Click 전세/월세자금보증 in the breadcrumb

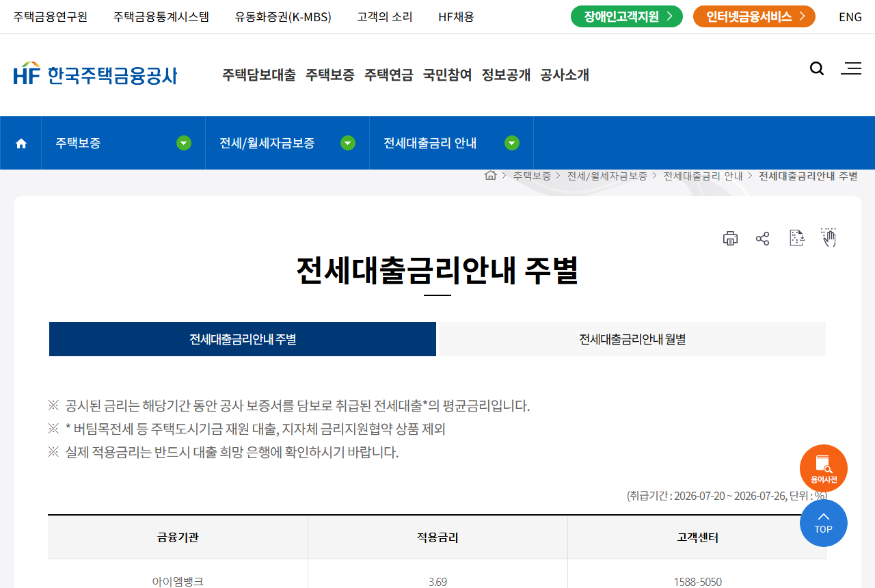607,176
